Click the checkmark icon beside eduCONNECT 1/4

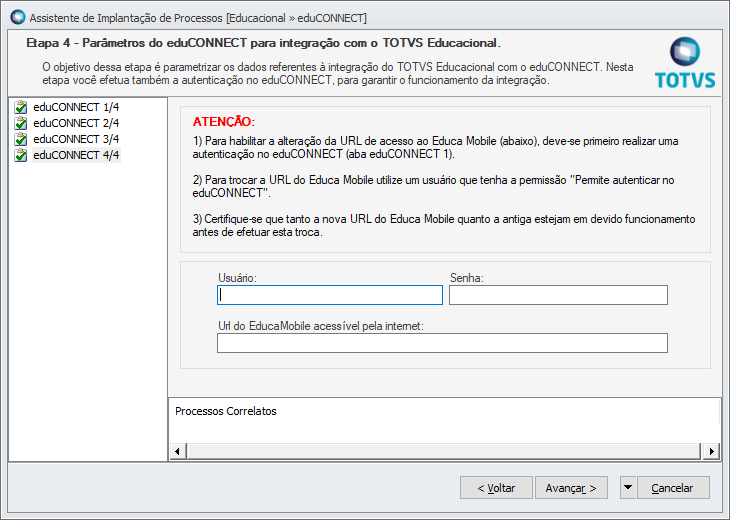coord(20,108)
